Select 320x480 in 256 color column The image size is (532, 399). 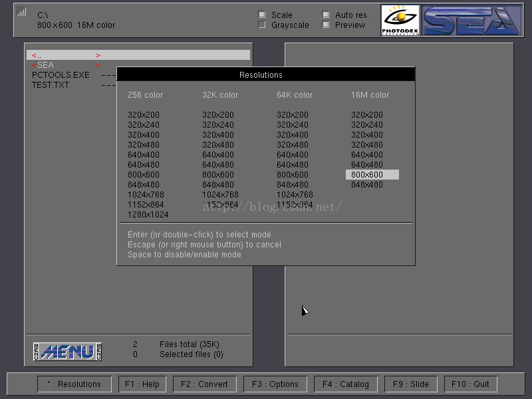pos(144,144)
